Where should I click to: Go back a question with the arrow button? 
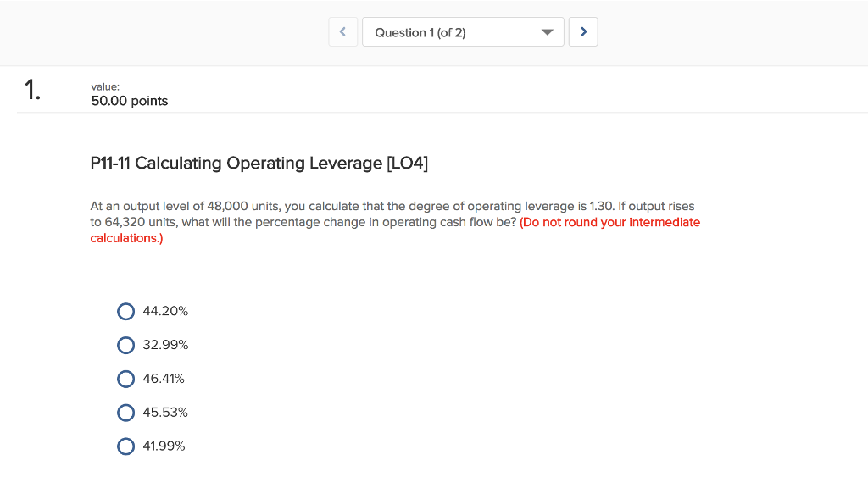[342, 31]
